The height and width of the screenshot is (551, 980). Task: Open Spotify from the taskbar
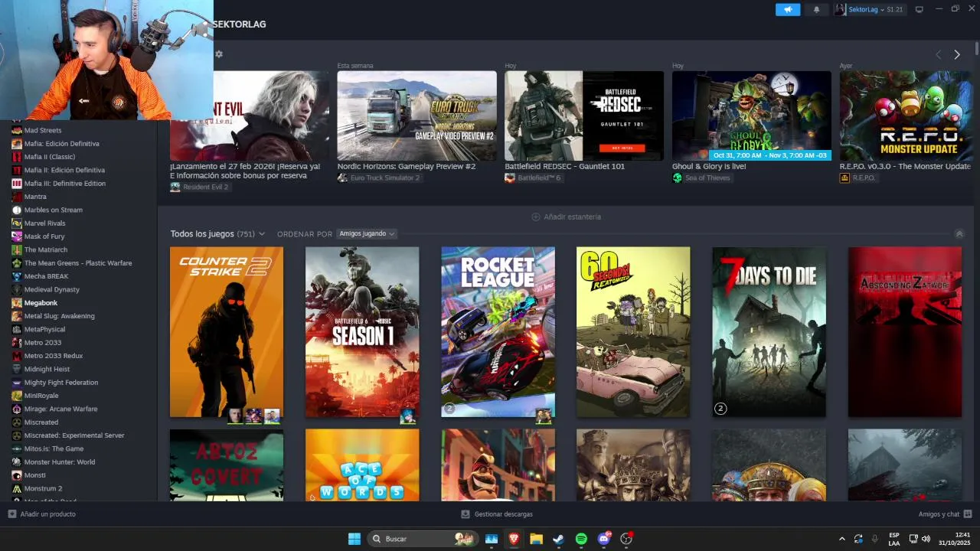(581, 539)
